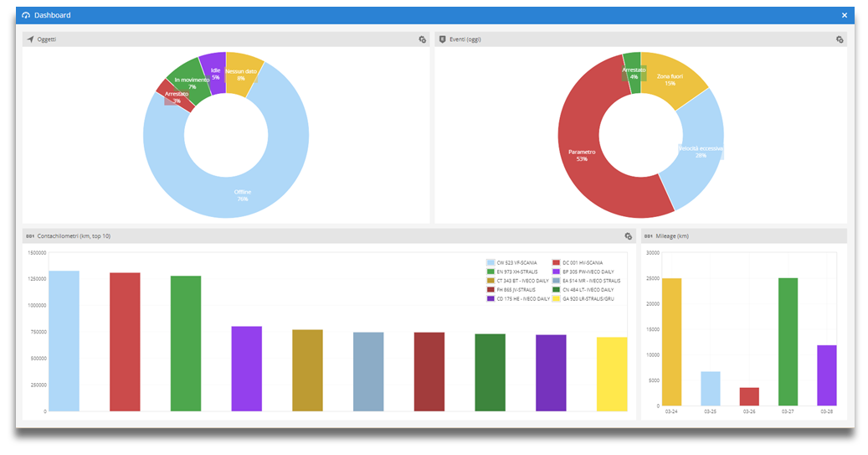
Task: Click the 03-25 light blue mileage bar
Action: click(711, 389)
